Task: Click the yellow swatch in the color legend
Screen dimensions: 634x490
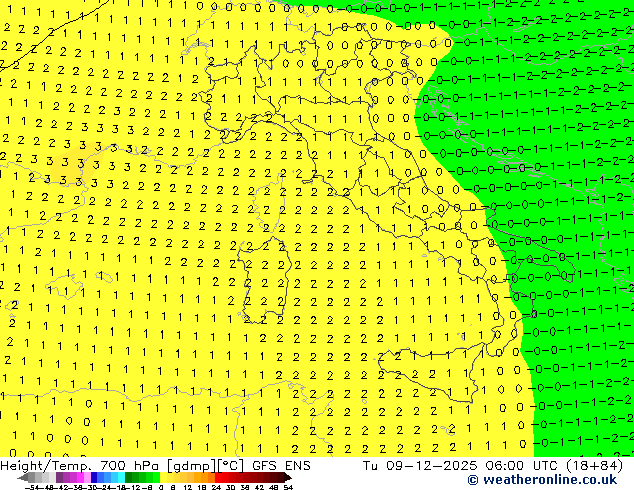Action: click(x=163, y=477)
